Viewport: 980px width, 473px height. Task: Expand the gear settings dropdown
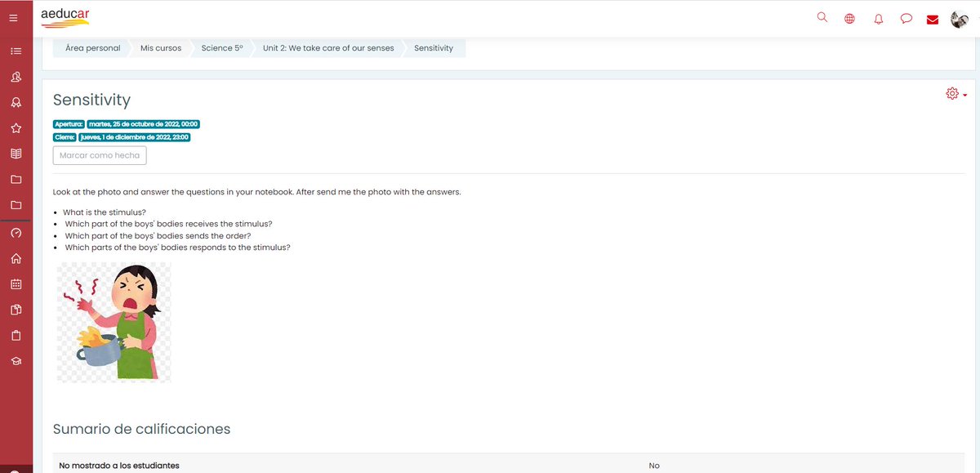[956, 94]
